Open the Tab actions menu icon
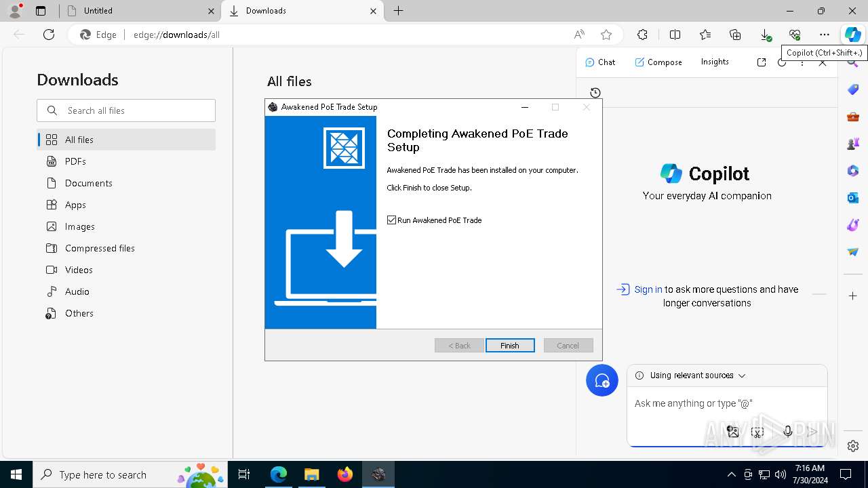The height and width of the screenshot is (488, 868). click(41, 11)
